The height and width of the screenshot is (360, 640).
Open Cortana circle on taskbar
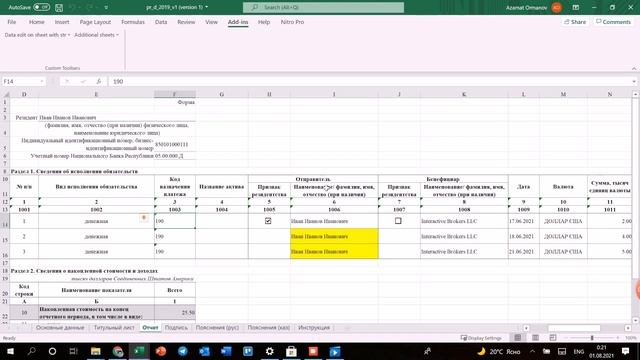pos(52,351)
